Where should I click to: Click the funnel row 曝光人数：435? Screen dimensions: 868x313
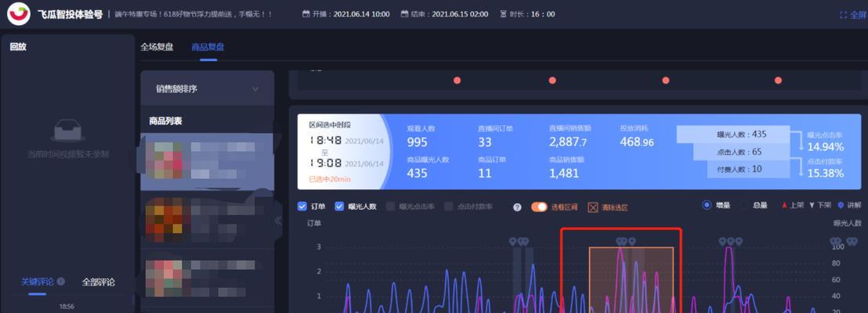pos(733,135)
